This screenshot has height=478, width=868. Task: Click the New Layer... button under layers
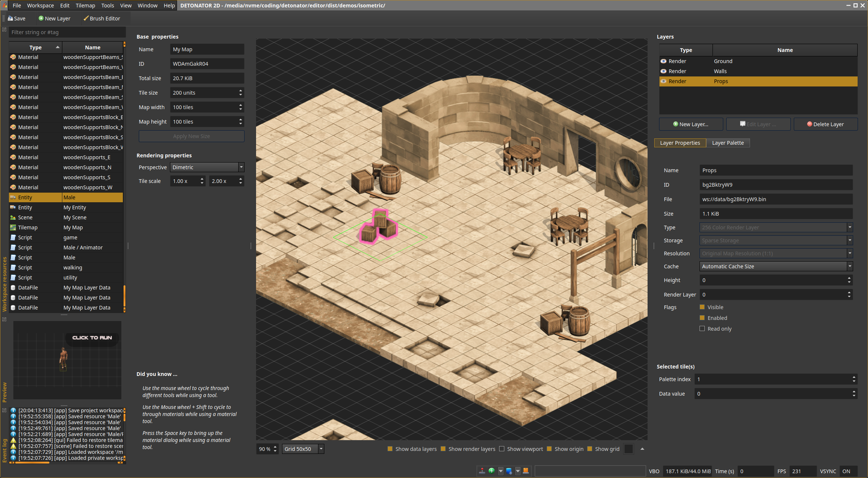pos(691,124)
